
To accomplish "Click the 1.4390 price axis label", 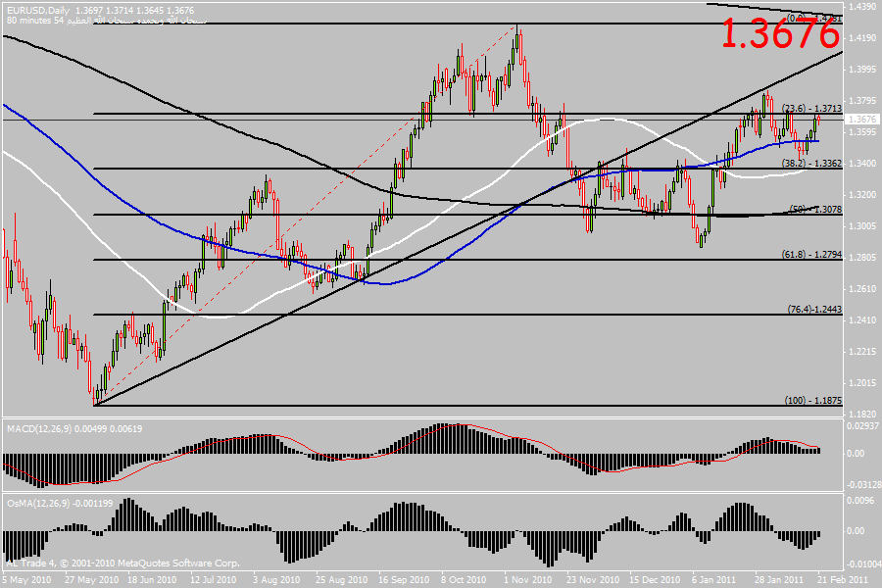I will click(x=863, y=6).
